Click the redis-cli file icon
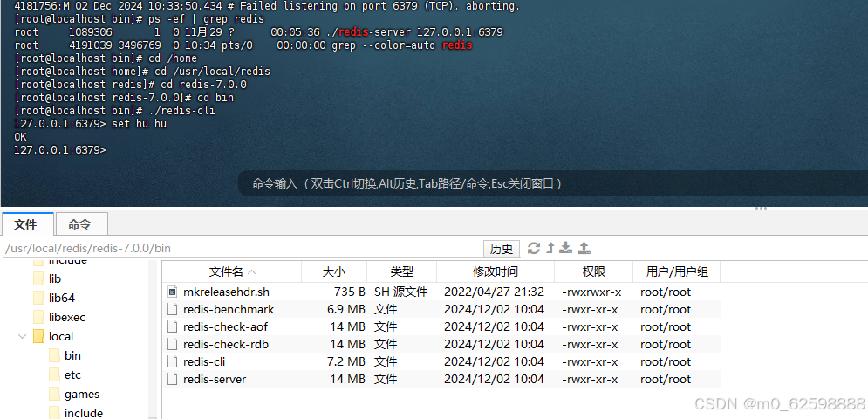This screenshot has height=419, width=868. (173, 362)
